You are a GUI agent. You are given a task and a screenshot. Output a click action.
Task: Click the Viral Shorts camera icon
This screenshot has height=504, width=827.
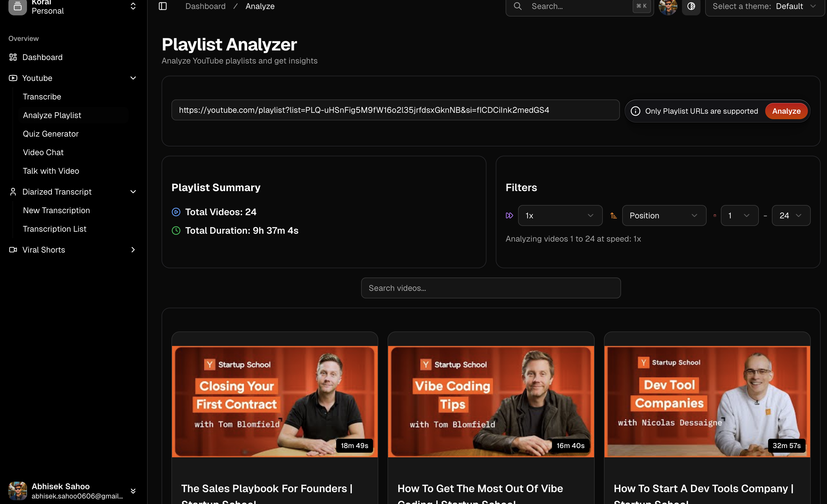[x=13, y=250]
